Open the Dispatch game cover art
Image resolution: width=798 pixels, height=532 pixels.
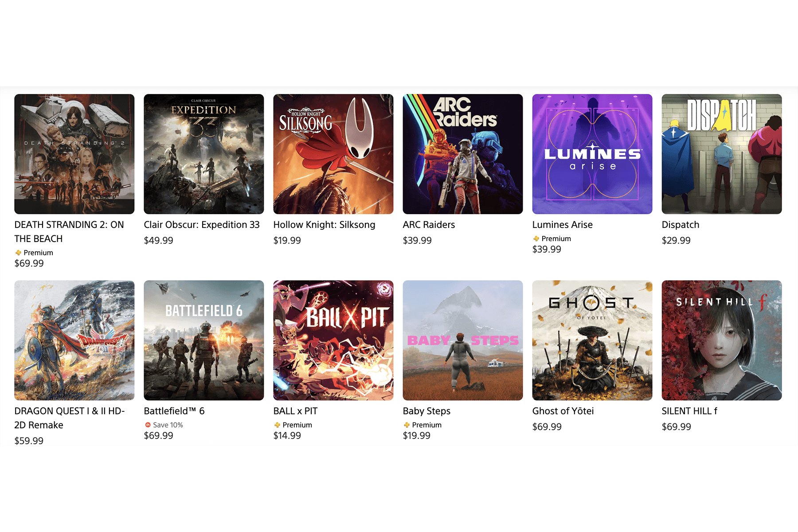[722, 154]
